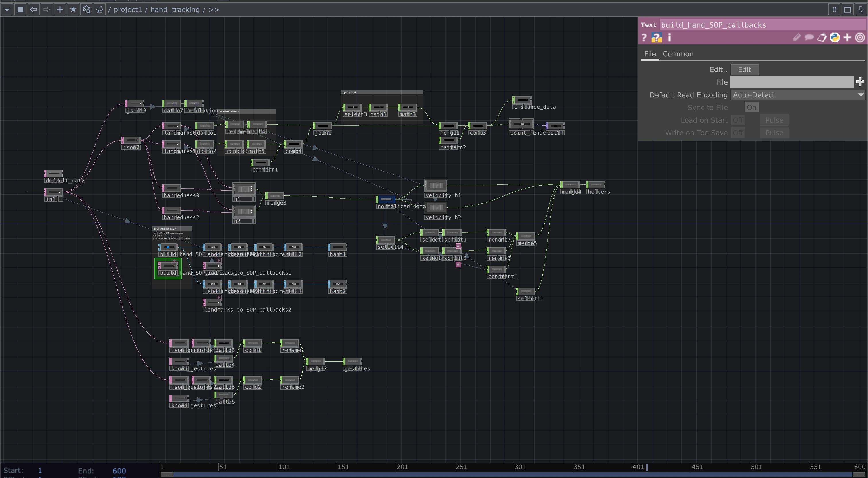Go forward with the right arrow

[x=46, y=10]
